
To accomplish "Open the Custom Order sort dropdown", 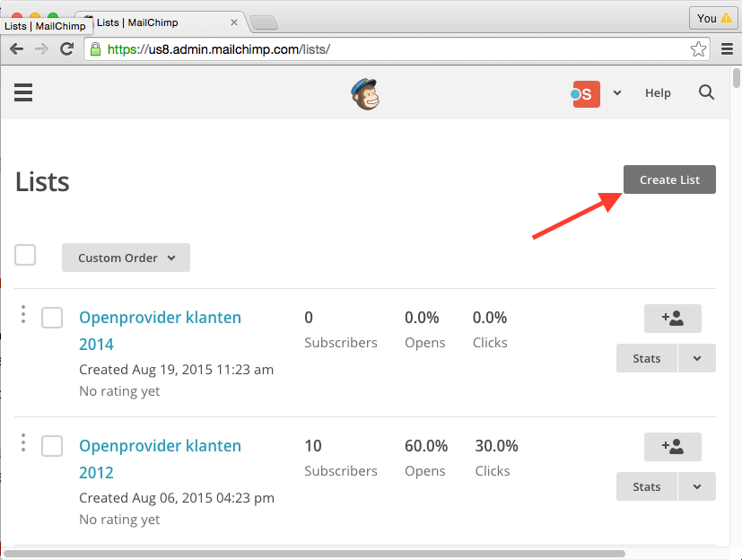I will (126, 258).
